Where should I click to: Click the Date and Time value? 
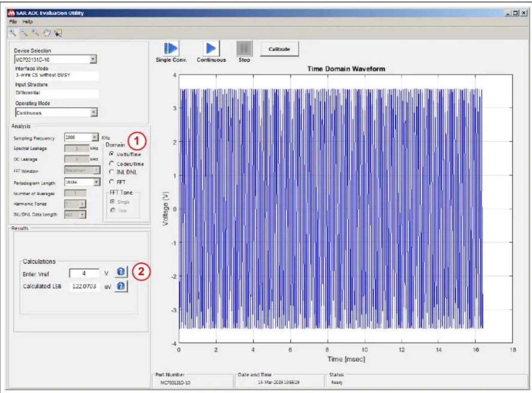(x=278, y=382)
